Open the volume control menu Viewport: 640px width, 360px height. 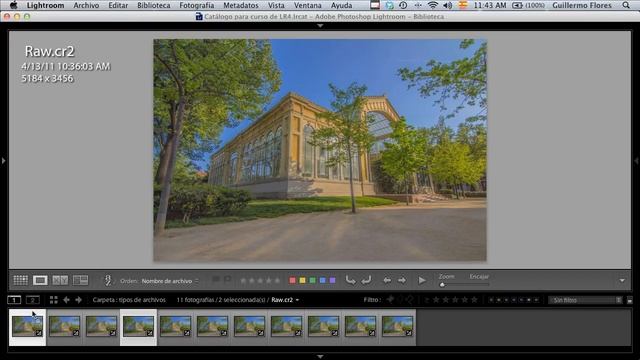pyautogui.click(x=447, y=5)
